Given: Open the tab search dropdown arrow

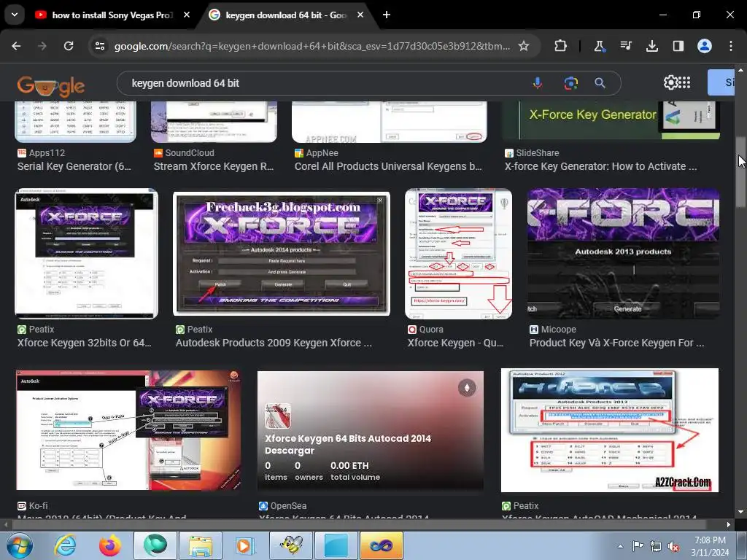Looking at the screenshot, I should 15,15.
